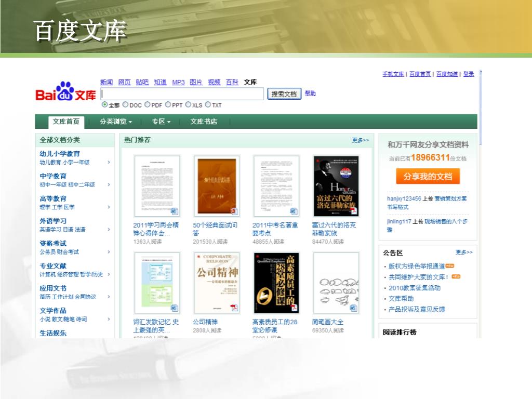
Task: Go to the MP3 search category
Action: 179,82
